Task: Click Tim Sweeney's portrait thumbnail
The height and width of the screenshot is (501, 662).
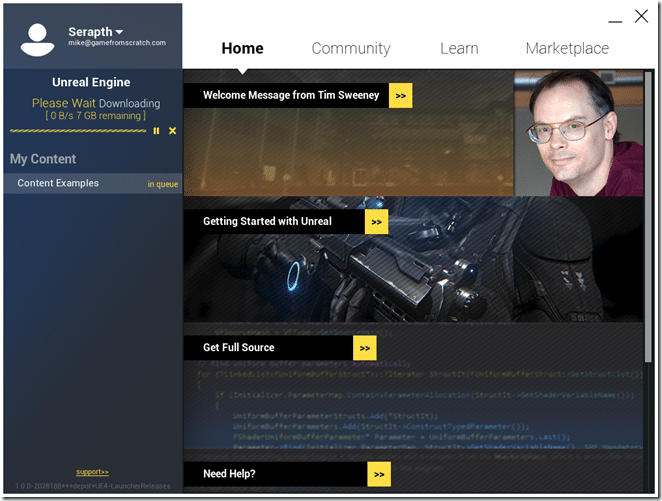Action: 579,133
